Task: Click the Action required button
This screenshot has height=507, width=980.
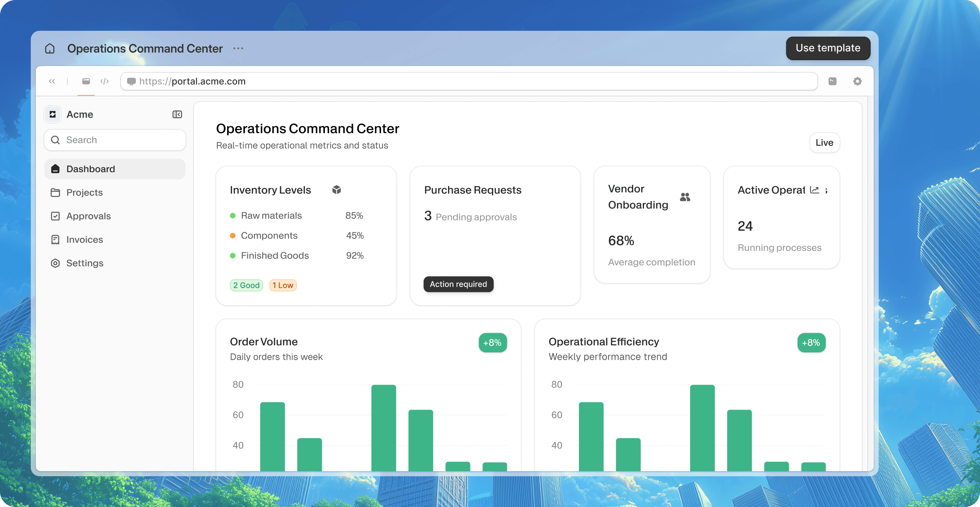Action: (x=458, y=284)
